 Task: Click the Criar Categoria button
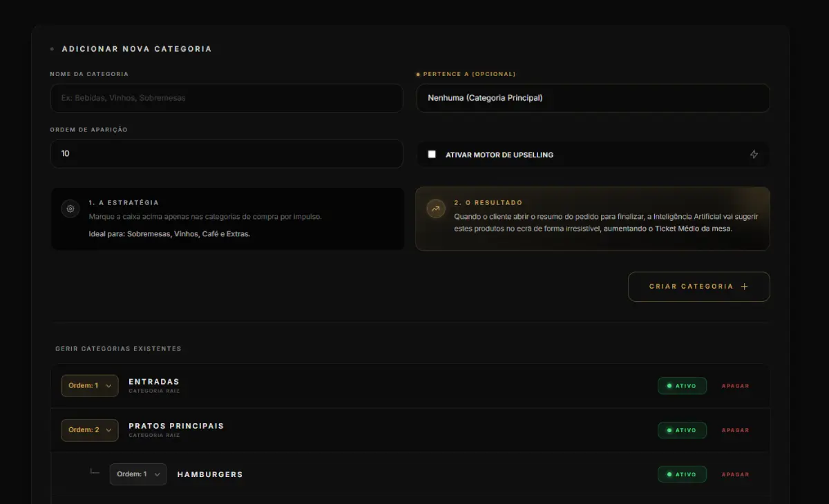point(698,287)
